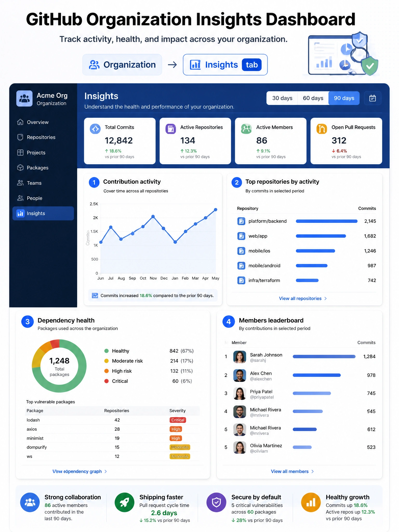Click the dependency donut chart total
The image size is (399, 532).
click(x=59, y=366)
